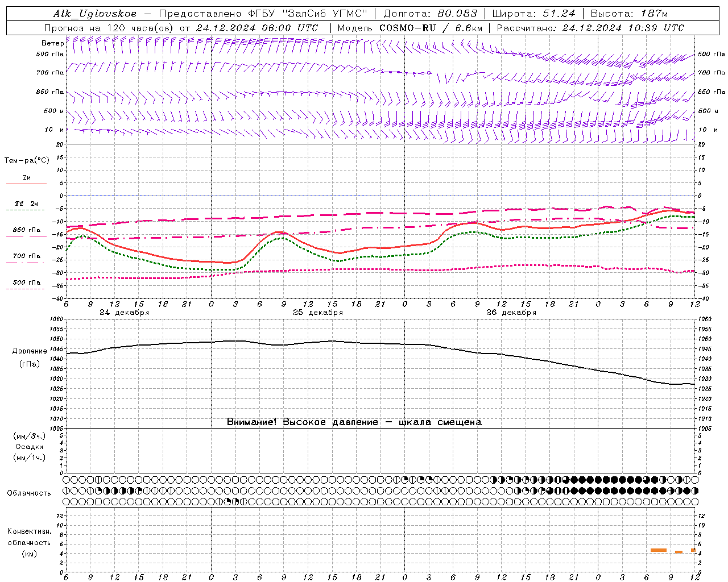This screenshot has height=582, width=728.
Task: Click the '700 гПа' temperature legend entry
Action: coord(27,256)
